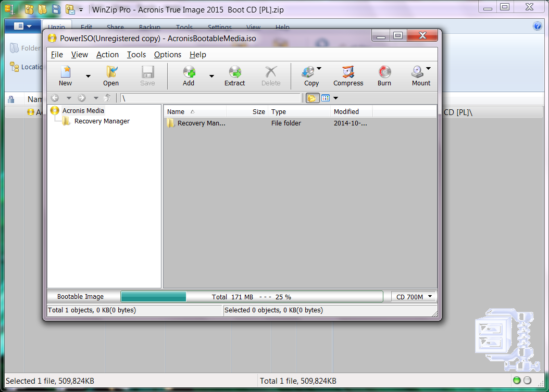Click the New image toolbar icon in PowerISO
Image resolution: width=549 pixels, height=392 pixels.
(66, 72)
